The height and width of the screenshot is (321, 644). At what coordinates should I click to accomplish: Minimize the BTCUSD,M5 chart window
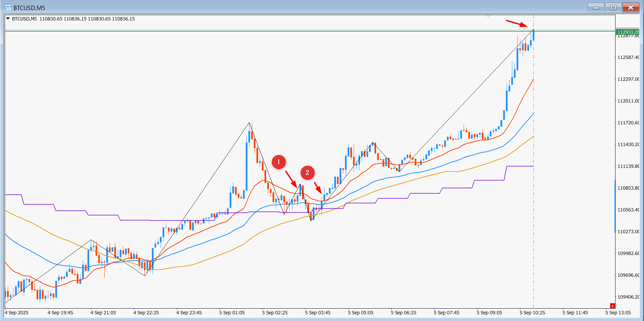click(596, 7)
